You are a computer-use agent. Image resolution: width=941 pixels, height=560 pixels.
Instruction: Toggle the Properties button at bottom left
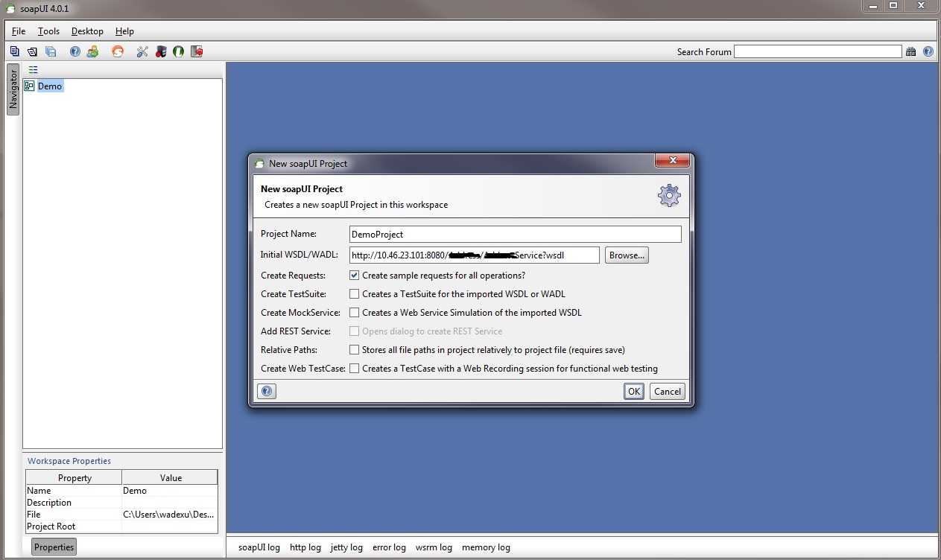click(54, 547)
